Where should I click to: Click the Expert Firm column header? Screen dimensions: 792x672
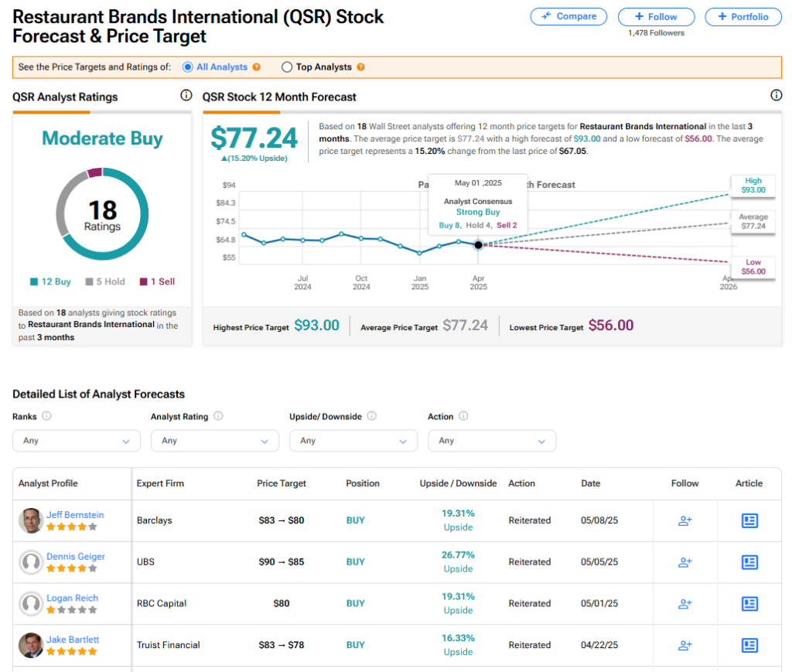tap(160, 483)
